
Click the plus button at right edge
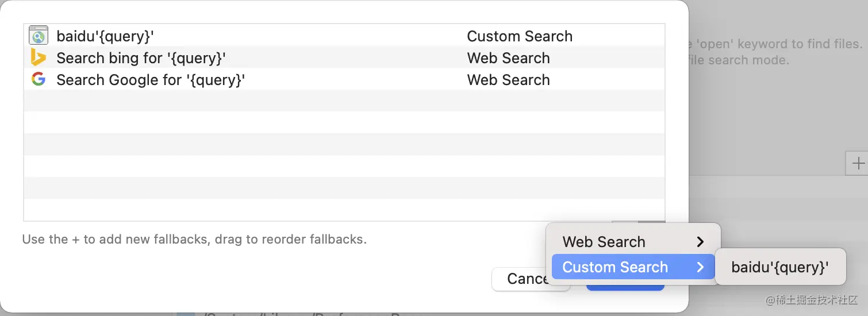click(858, 164)
